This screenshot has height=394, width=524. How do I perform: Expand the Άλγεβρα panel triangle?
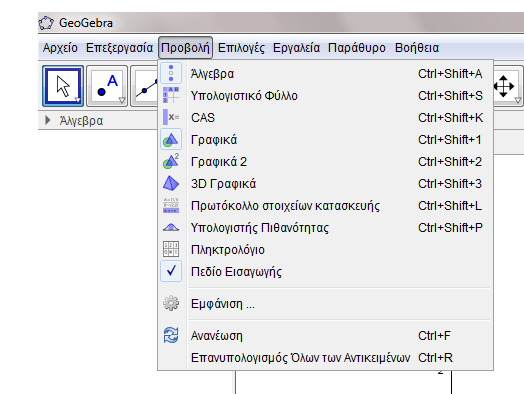[48, 120]
